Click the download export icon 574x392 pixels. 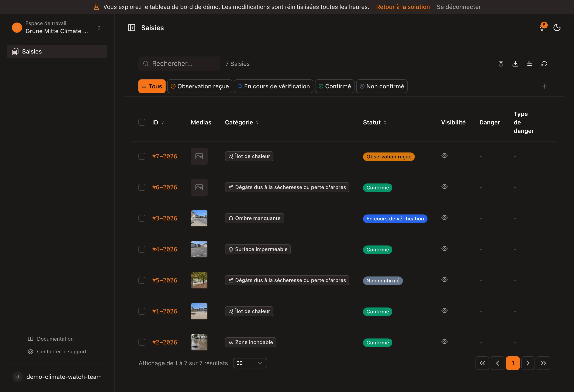pyautogui.click(x=515, y=64)
